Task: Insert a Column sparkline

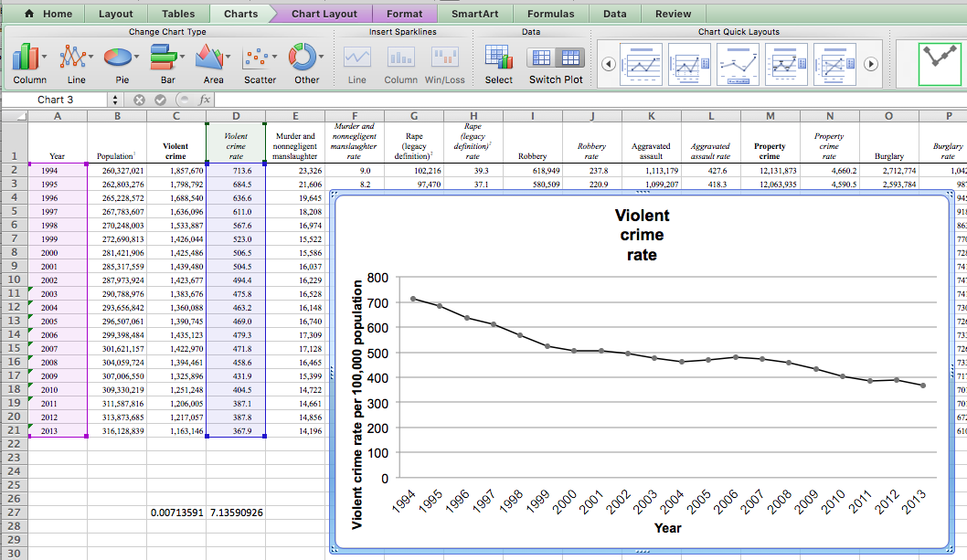Action: click(400, 58)
